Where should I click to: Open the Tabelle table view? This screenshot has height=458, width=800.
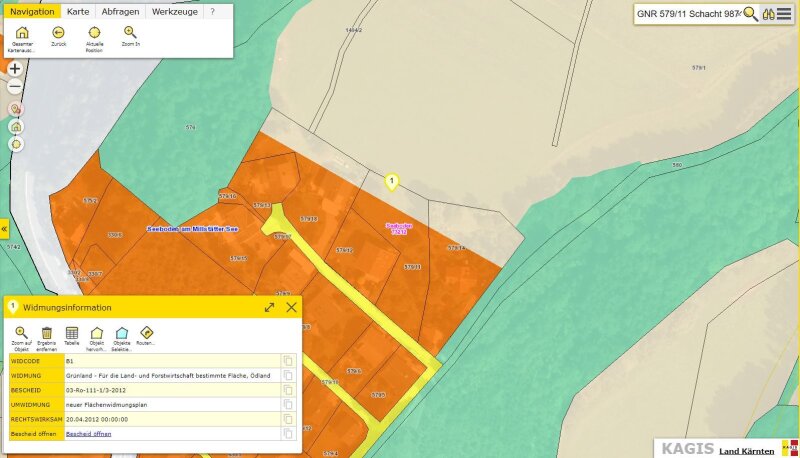(72, 333)
